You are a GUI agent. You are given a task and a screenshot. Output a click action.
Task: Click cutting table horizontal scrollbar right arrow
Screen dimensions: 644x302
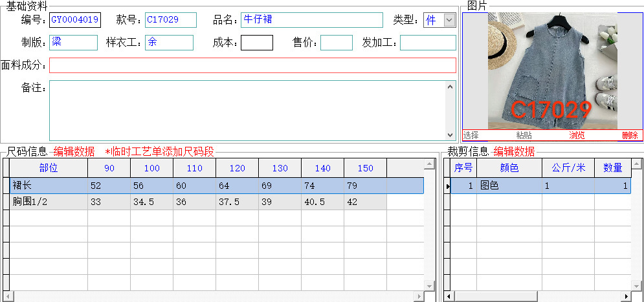click(x=627, y=296)
